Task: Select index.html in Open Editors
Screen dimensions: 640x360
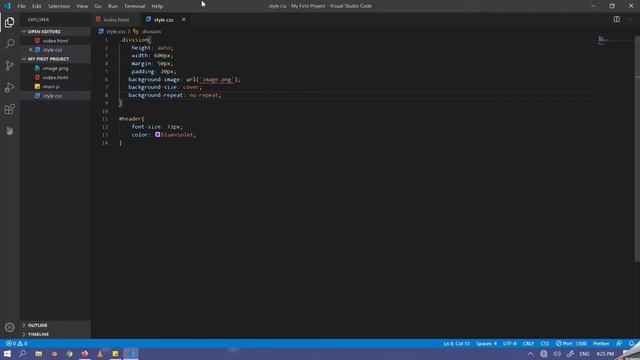Action: [56, 40]
